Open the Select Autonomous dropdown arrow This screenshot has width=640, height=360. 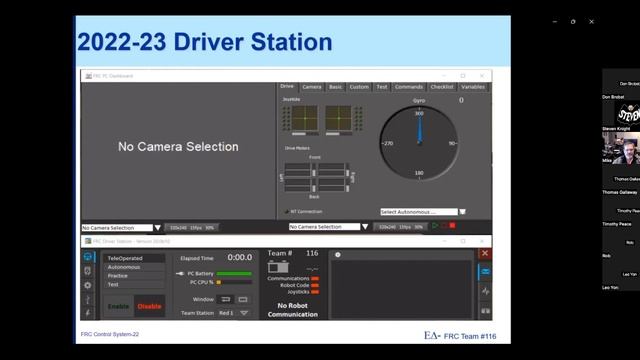[x=462, y=212]
